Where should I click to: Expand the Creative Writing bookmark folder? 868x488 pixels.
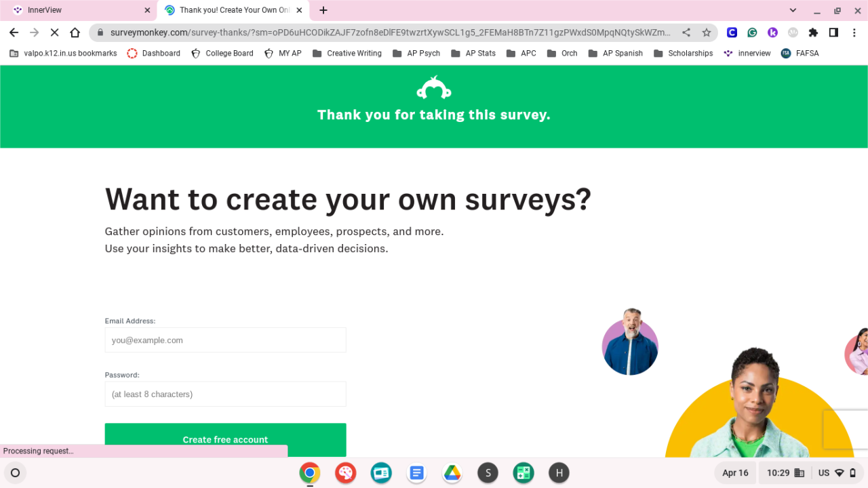tap(347, 53)
